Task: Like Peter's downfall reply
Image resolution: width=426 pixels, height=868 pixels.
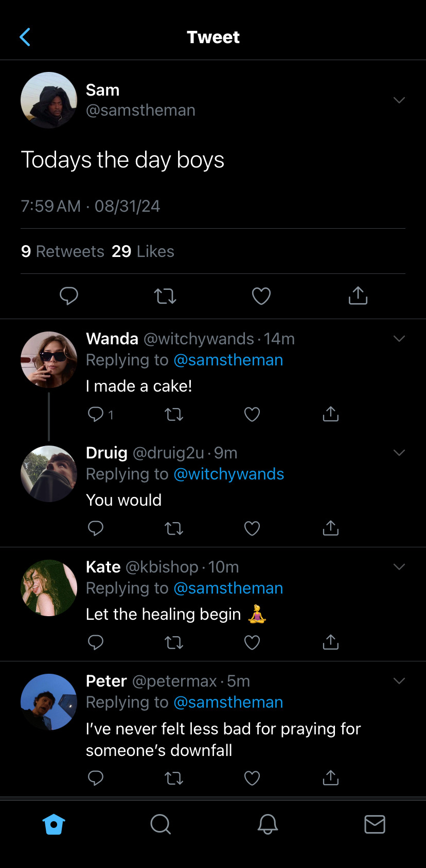Action: tap(252, 778)
